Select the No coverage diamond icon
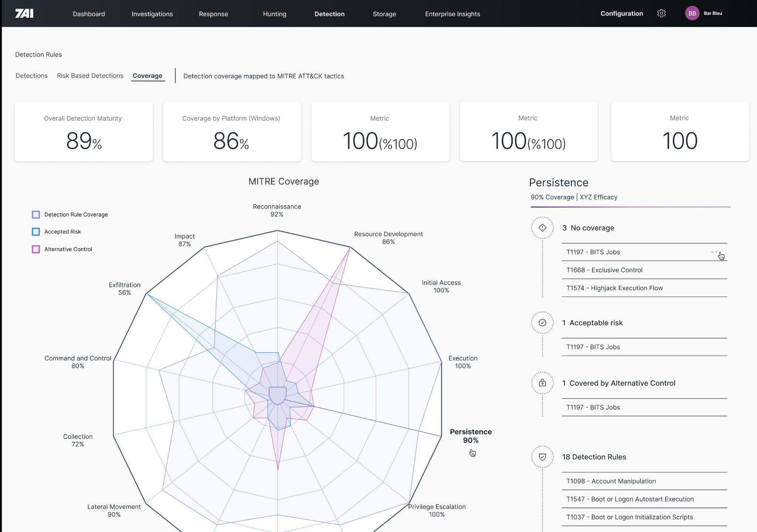 (x=542, y=228)
